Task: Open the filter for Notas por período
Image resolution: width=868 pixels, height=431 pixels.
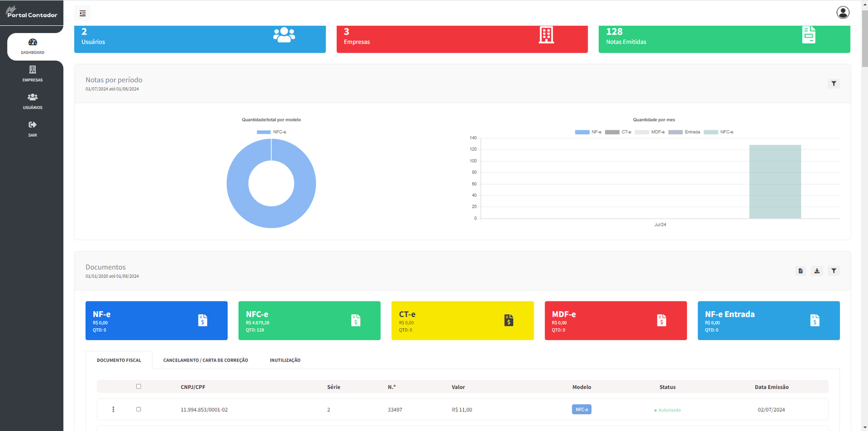Action: coord(834,83)
